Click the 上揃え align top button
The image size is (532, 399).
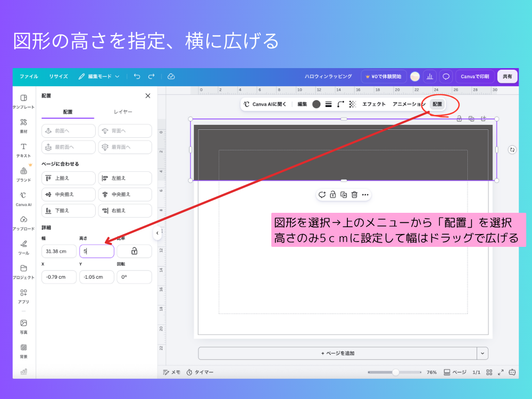click(x=69, y=178)
